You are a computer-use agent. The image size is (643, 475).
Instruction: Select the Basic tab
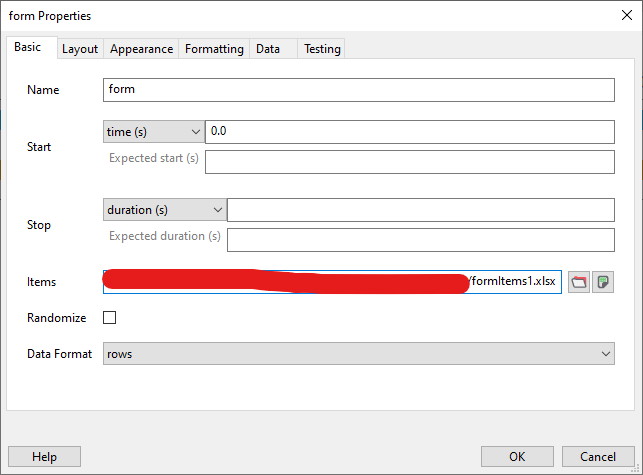[x=28, y=48]
